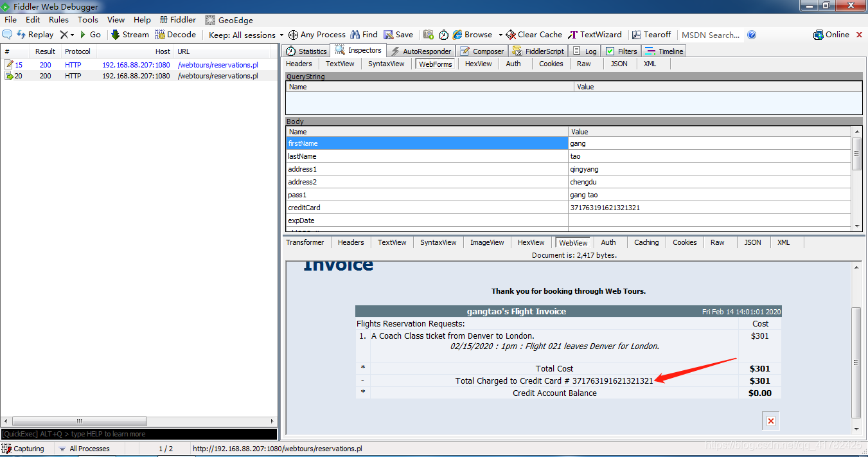
Task: Open the Edit menu
Action: (33, 20)
